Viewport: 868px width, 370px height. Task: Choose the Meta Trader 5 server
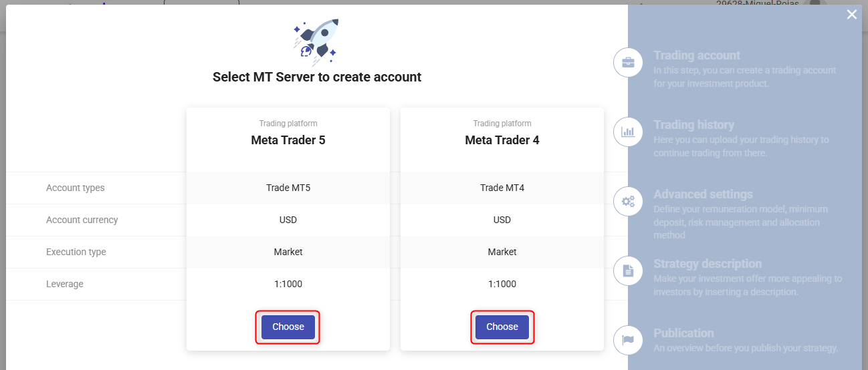pyautogui.click(x=288, y=327)
